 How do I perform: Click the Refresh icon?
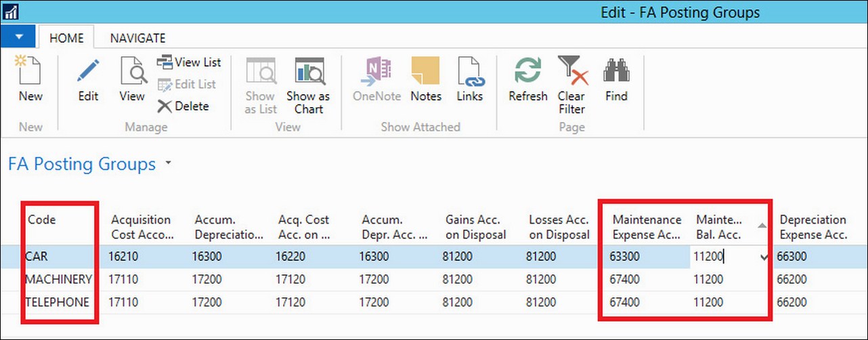pyautogui.click(x=528, y=71)
